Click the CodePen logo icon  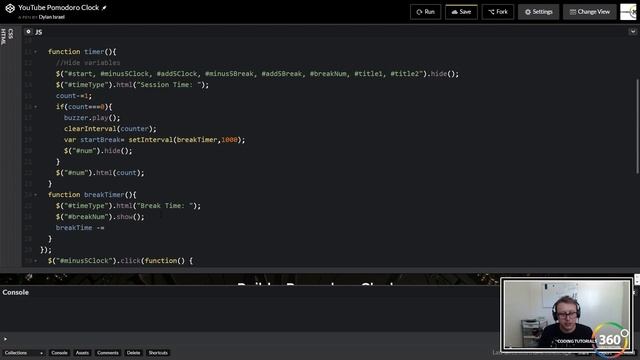point(10,8)
